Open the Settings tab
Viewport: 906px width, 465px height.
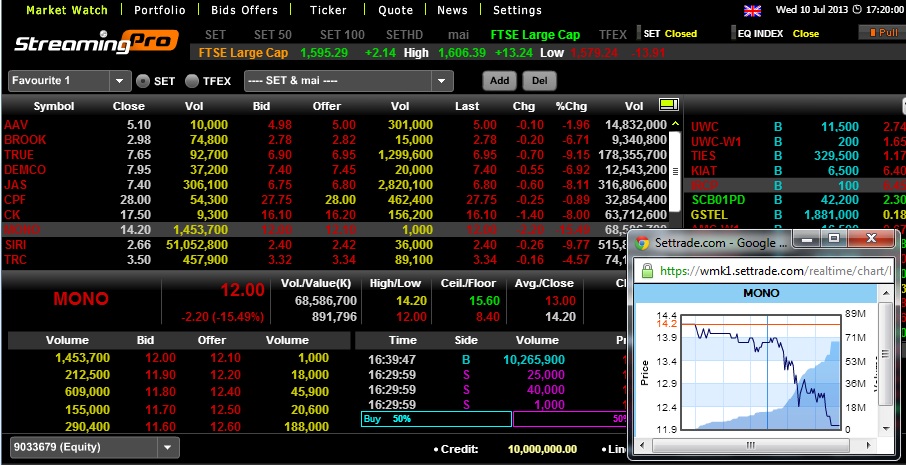pyautogui.click(x=517, y=10)
